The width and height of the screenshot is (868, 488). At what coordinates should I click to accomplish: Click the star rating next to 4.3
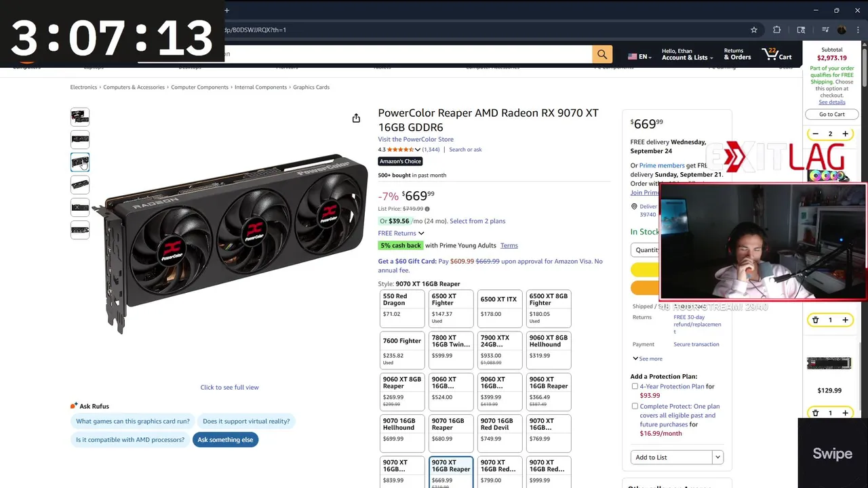coord(401,150)
